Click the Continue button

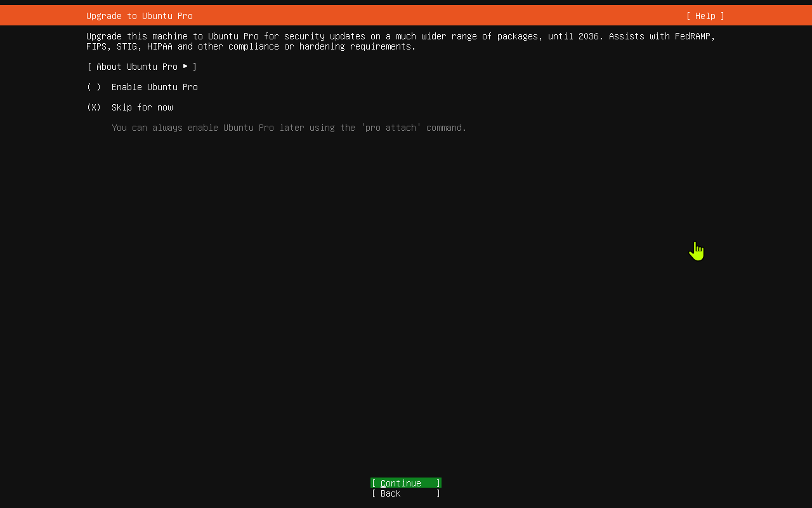[406, 483]
